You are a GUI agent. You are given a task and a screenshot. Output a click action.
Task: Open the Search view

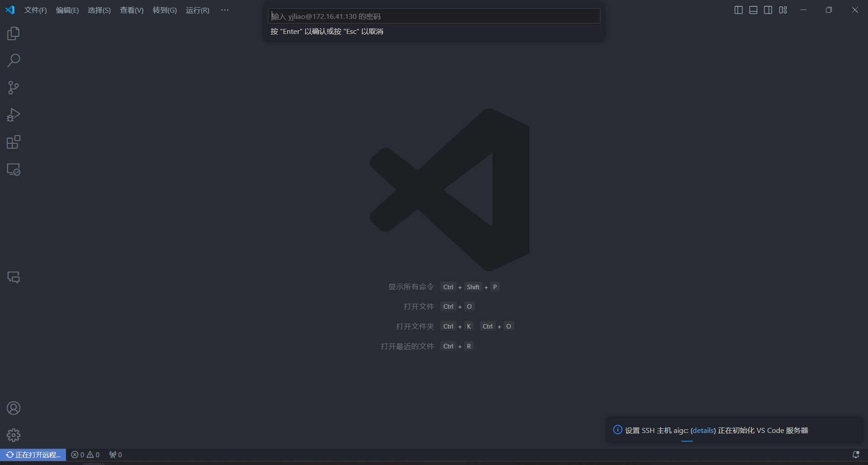tap(14, 61)
